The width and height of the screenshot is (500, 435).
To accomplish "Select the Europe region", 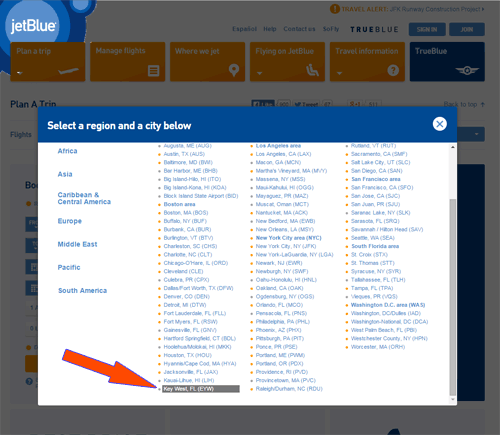I will click(70, 221).
